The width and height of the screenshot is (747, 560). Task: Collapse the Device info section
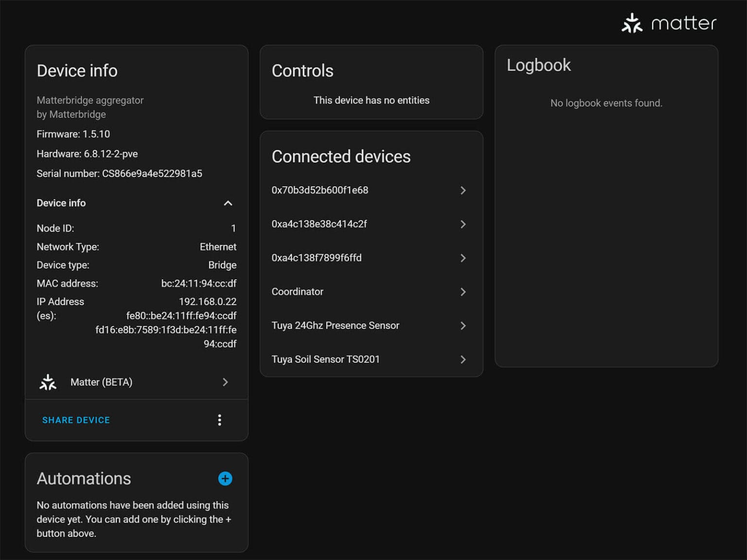(x=229, y=203)
